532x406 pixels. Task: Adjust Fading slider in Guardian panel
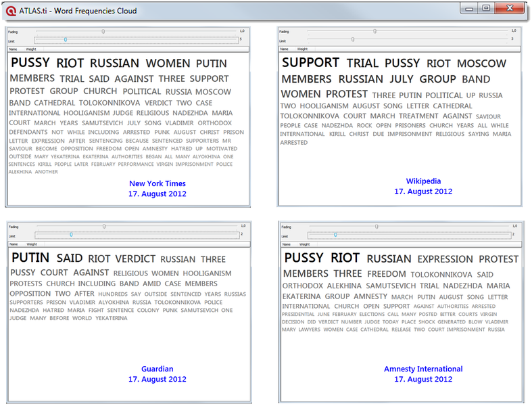coord(104,226)
